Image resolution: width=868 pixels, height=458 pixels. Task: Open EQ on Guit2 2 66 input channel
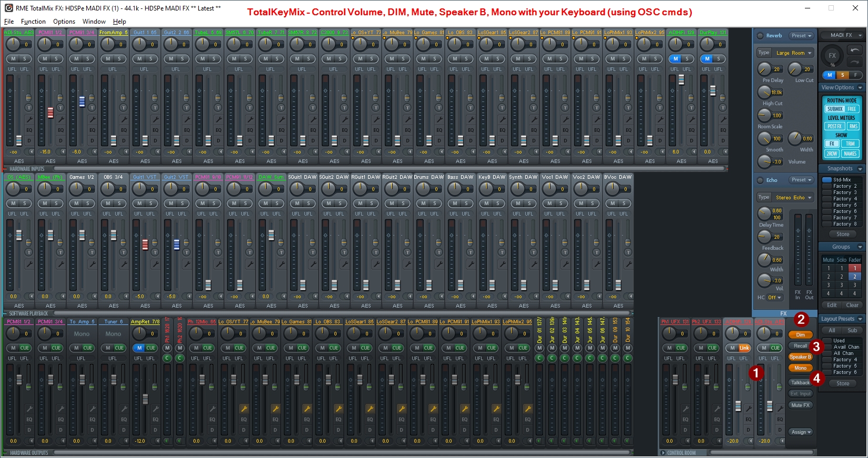click(187, 130)
